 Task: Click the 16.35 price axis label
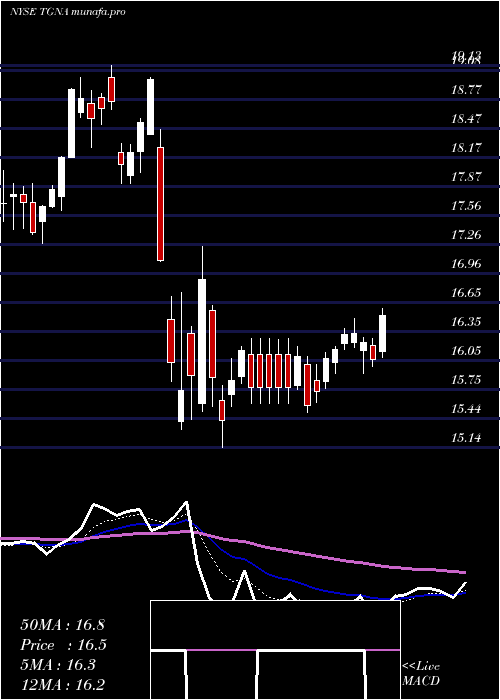coord(466,322)
